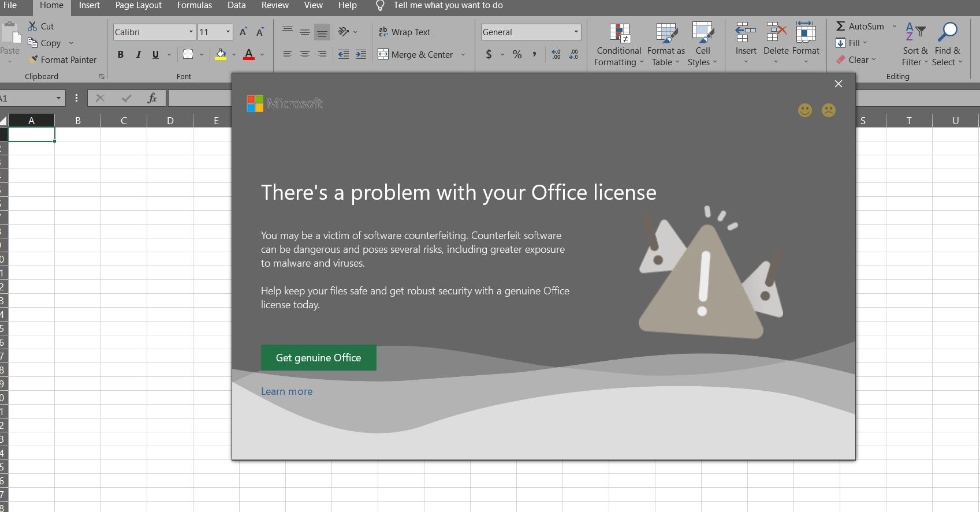Screen dimensions: 980x512
Task: Click Merge & Center
Action: pos(415,54)
